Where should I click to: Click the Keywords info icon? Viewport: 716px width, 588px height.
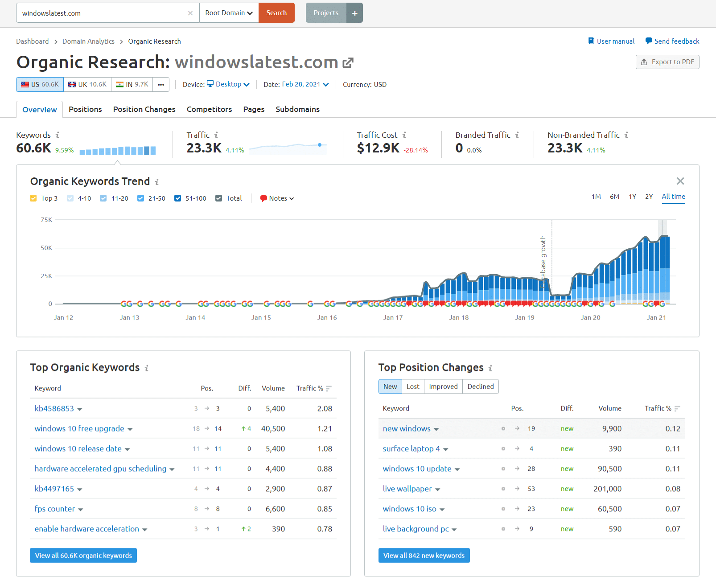[58, 135]
